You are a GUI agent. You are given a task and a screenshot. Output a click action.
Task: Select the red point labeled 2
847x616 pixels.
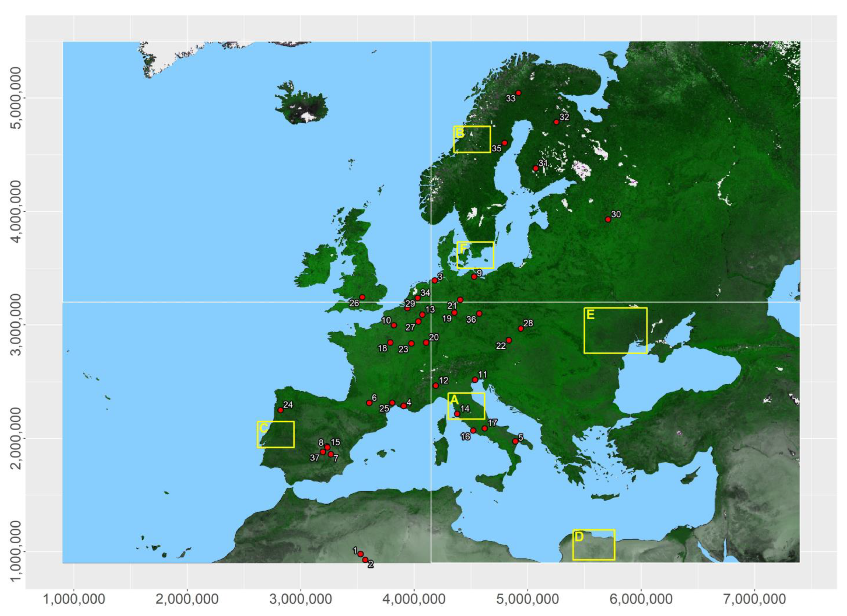tap(365, 560)
